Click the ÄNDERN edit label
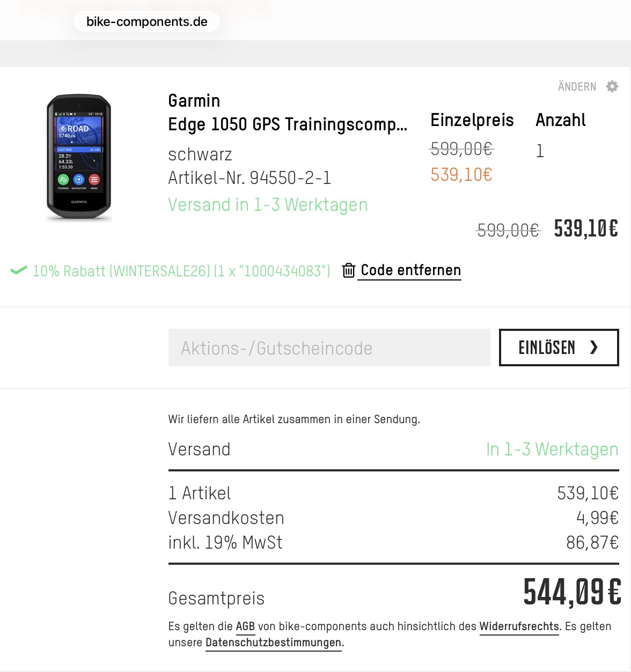This screenshot has height=672, width=631. coord(577,86)
